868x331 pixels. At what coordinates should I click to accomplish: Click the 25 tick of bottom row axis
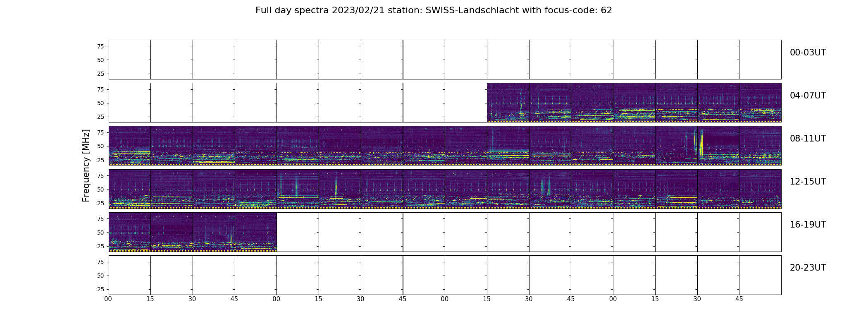pos(100,289)
